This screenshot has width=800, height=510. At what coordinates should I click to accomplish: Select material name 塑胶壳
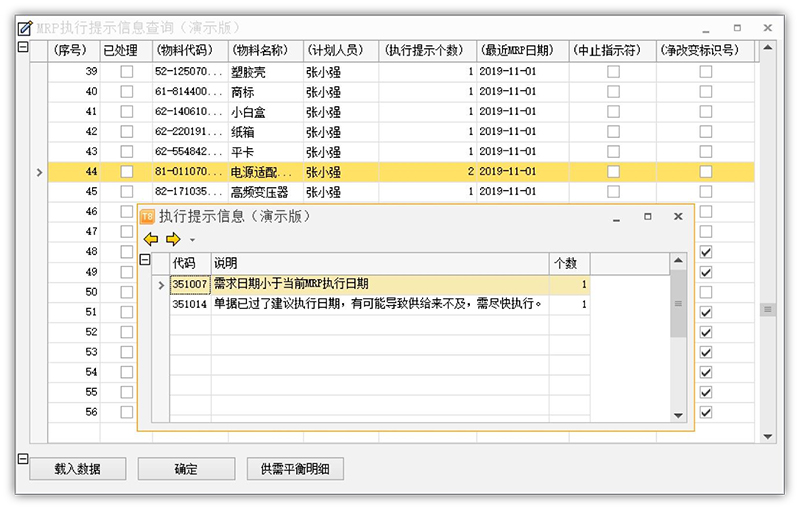click(248, 72)
